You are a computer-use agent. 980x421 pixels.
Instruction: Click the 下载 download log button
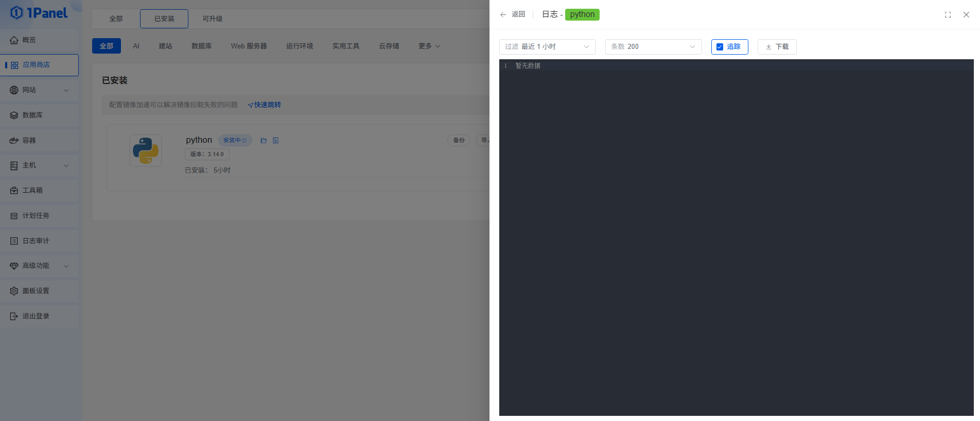tap(777, 47)
